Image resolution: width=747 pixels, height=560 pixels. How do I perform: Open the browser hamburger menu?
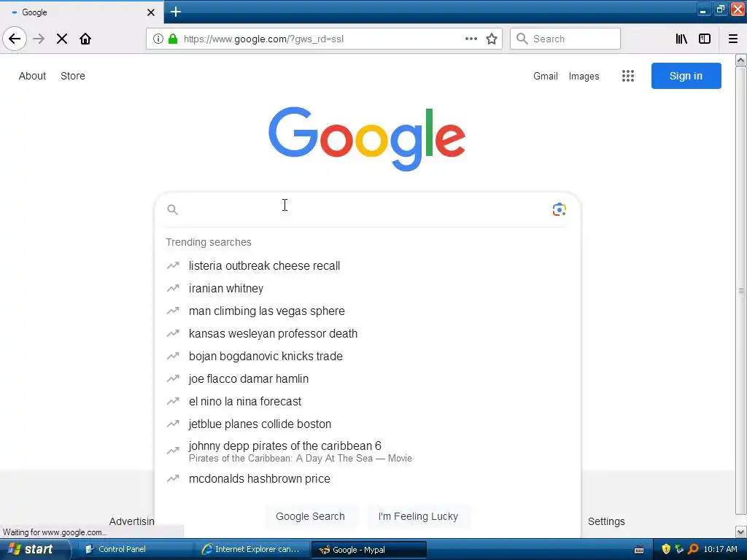coord(733,39)
